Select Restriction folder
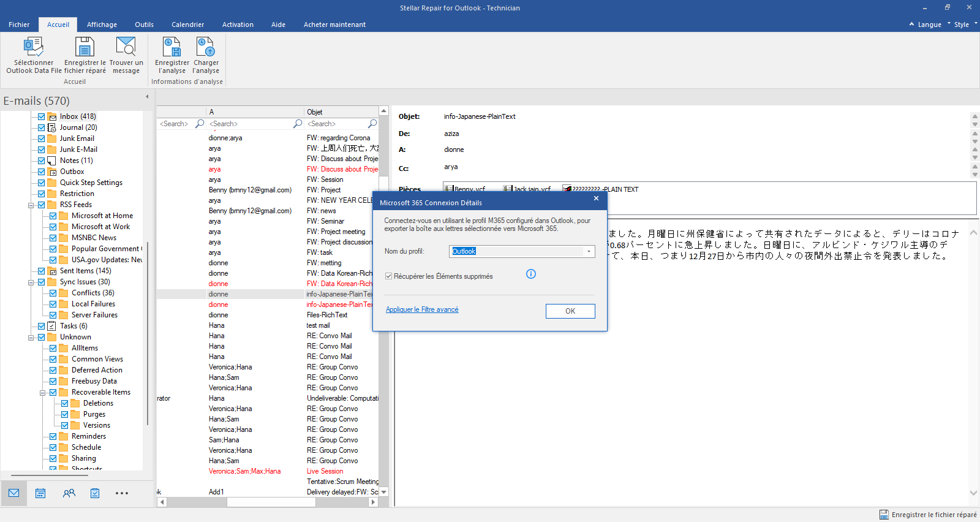This screenshot has height=522, width=980. [77, 194]
